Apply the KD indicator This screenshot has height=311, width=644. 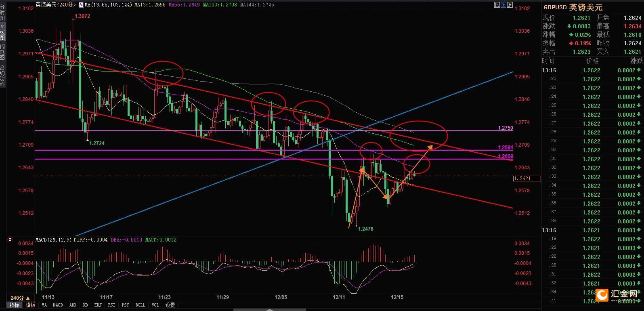[86, 305]
